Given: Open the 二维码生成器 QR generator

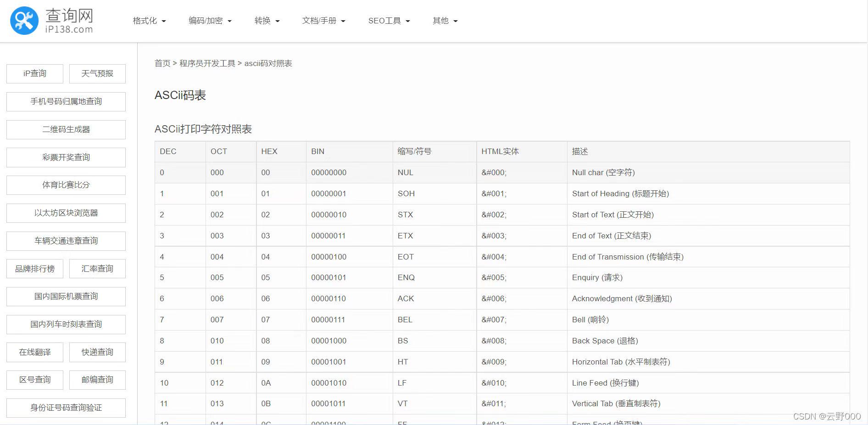Looking at the screenshot, I should coord(66,129).
